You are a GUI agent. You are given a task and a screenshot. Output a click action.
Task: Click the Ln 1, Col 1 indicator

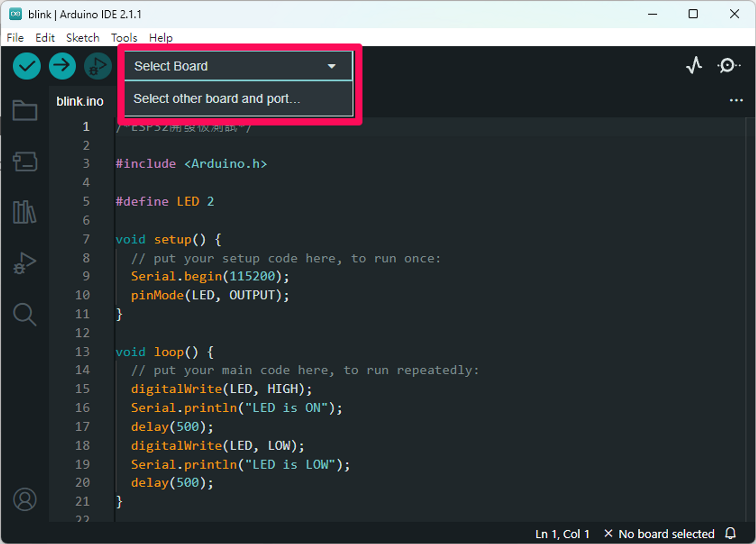(x=562, y=534)
